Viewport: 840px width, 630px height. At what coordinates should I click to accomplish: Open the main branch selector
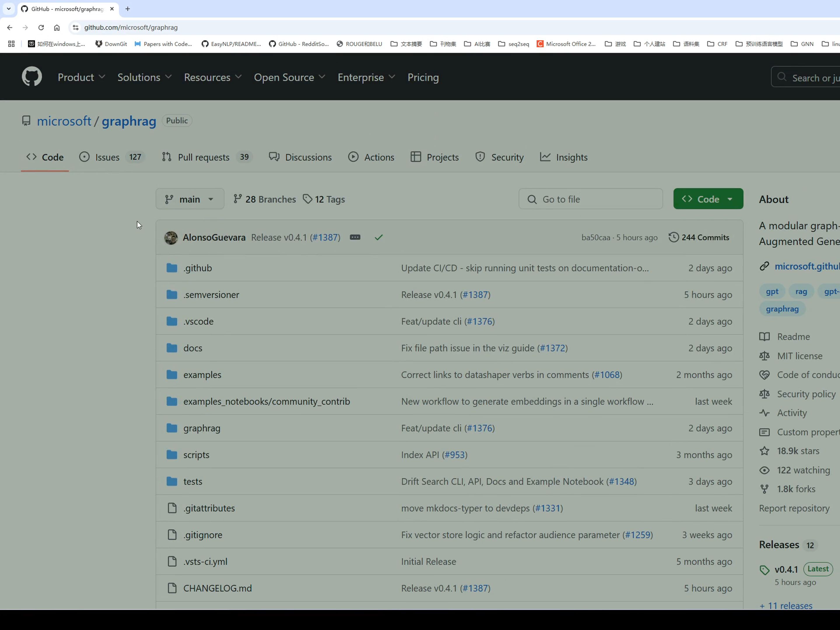(x=190, y=199)
